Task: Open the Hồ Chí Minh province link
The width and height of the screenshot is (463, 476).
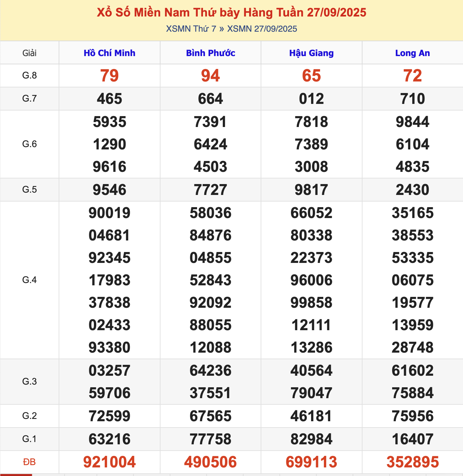Action: coord(109,53)
